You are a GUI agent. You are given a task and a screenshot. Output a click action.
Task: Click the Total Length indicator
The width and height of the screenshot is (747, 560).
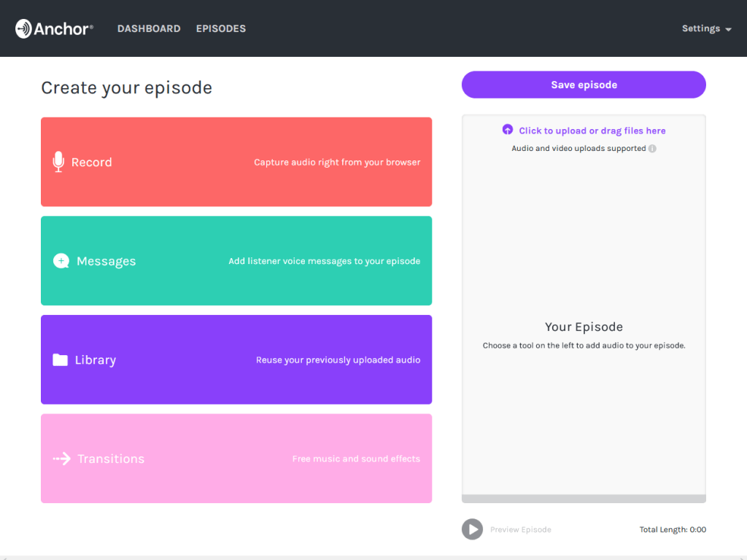click(x=672, y=529)
